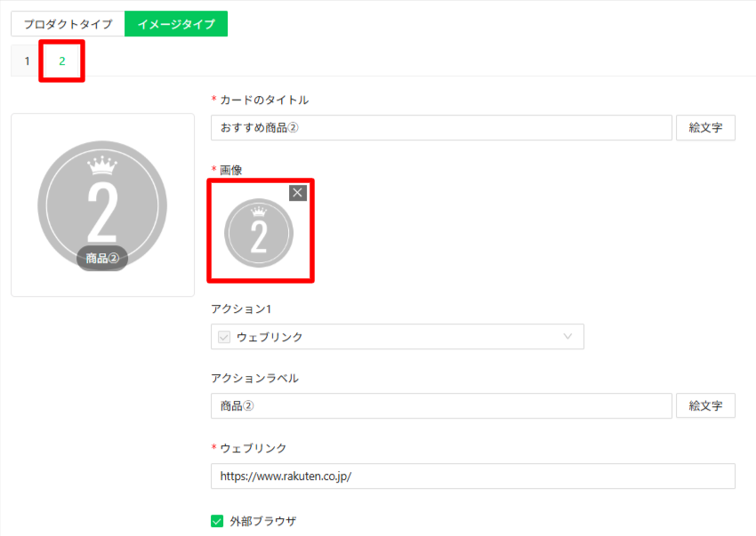Select card tab 2
Image resolution: width=756 pixels, height=536 pixels.
pos(62,61)
